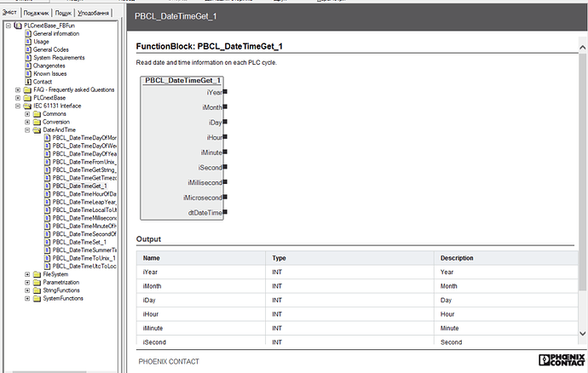Open the PBCL_DateTimeGetString topic
Viewport: 588px width, 373px height.
coord(84,169)
